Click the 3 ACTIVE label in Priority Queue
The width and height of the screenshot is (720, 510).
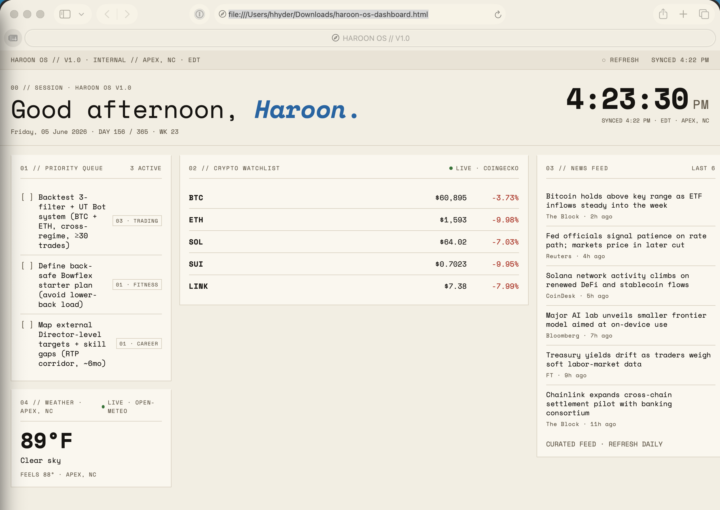[146, 168]
